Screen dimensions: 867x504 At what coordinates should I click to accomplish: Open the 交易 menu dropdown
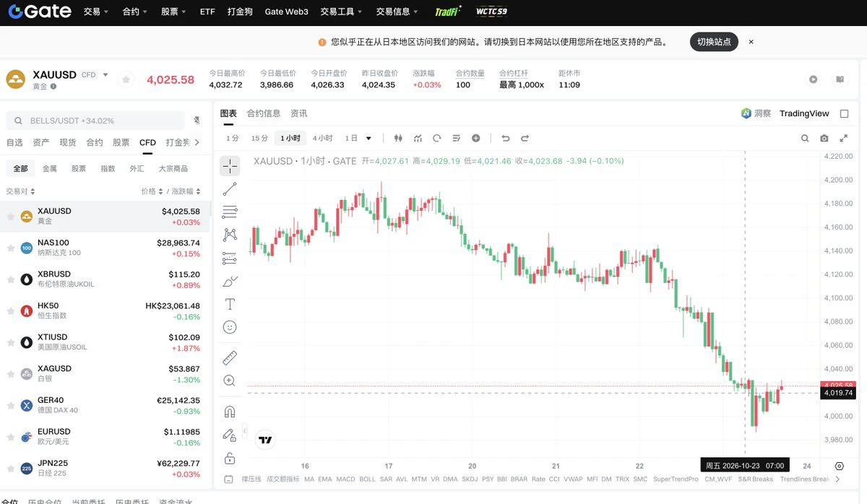tap(96, 12)
